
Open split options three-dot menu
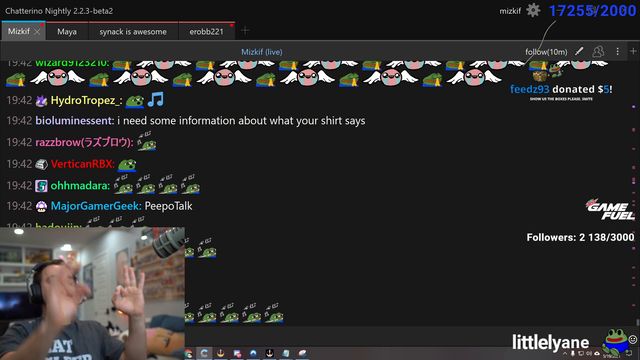click(x=617, y=51)
